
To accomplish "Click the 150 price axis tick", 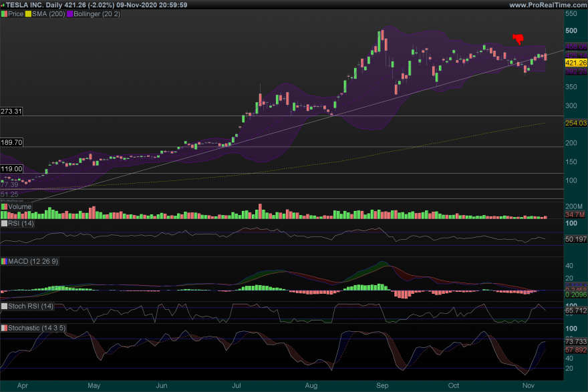I will 571,162.
